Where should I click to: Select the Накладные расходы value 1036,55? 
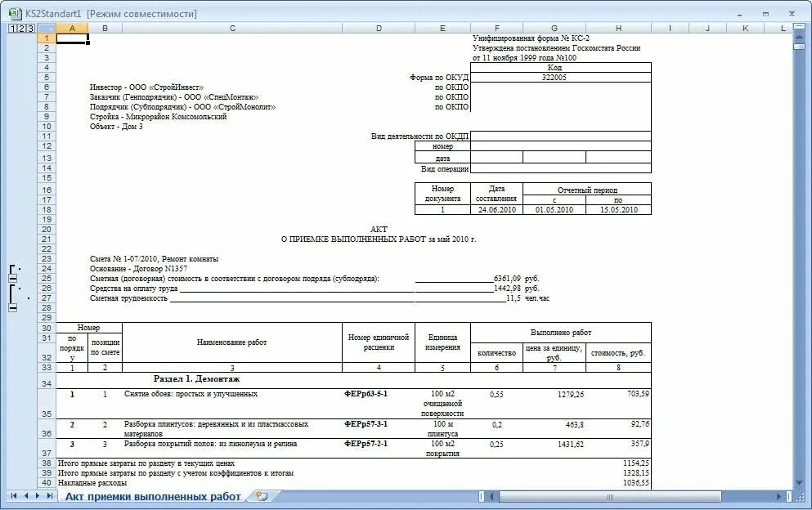point(636,482)
